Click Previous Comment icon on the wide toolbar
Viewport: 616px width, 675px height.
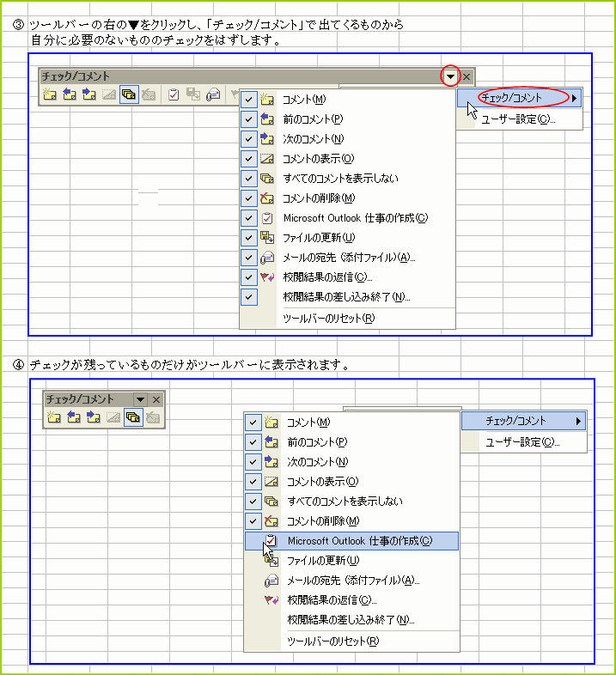coord(70,94)
